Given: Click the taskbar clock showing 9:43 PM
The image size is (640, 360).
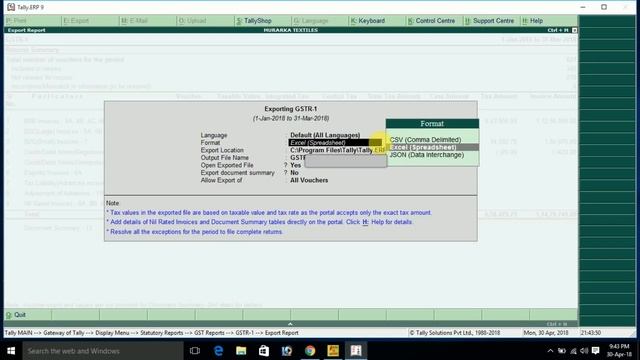Looking at the screenshot, I should click(x=619, y=351).
